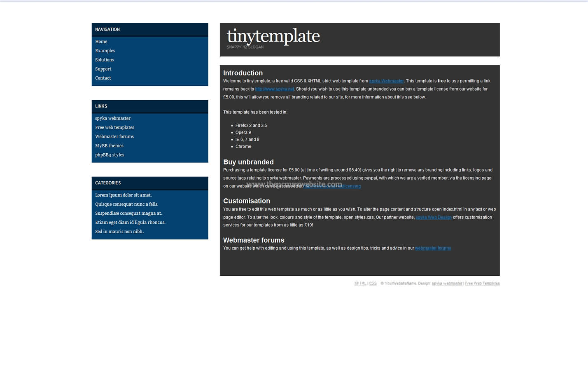Click the 'Chrome' list item
The height and width of the screenshot is (368, 588).
point(243,146)
